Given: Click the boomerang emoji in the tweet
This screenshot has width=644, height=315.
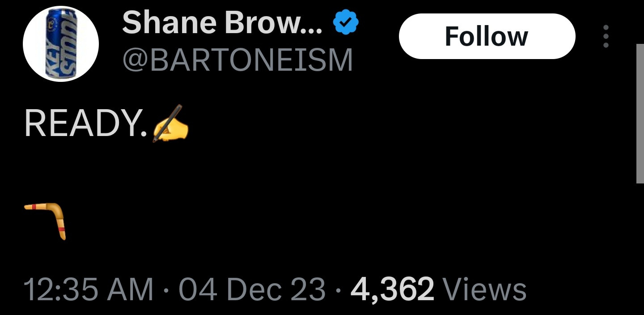Looking at the screenshot, I should pos(45,221).
